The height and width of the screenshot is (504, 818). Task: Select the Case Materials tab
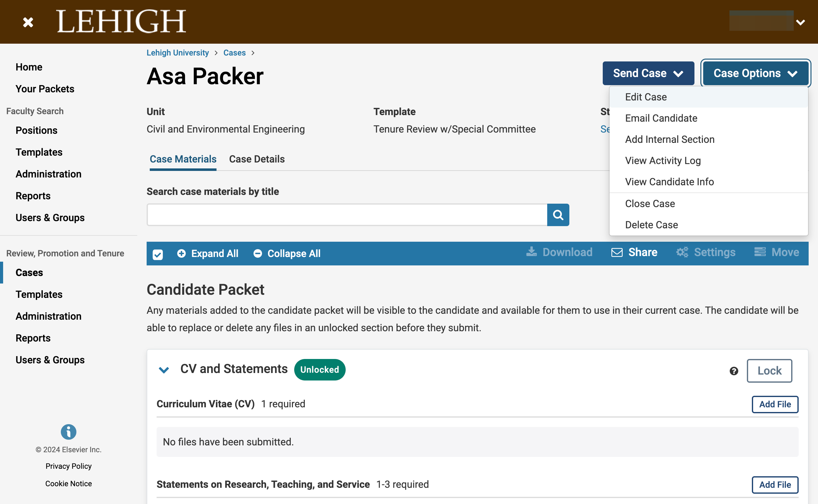tap(183, 159)
